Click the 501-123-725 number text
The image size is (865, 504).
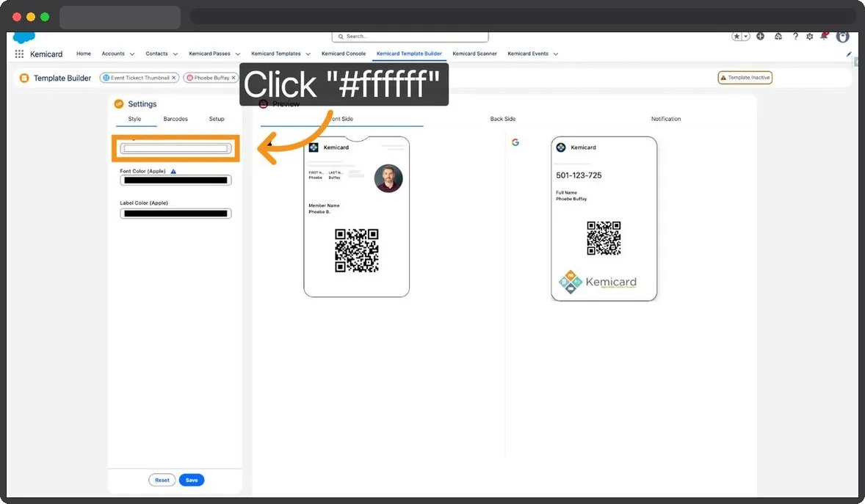coord(579,175)
